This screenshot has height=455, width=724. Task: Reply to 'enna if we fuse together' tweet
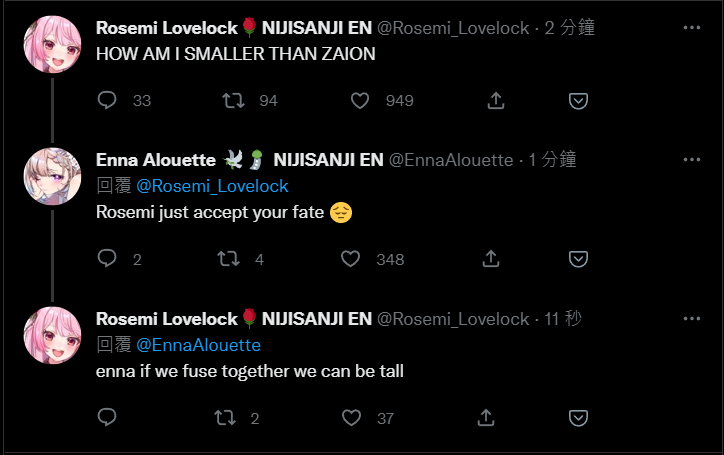[x=107, y=417]
